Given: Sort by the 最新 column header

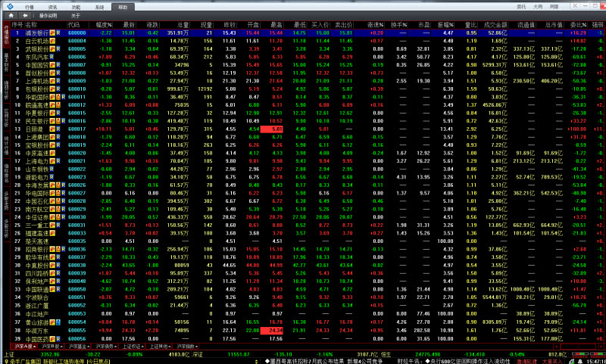Looking at the screenshot, I should tap(129, 25).
